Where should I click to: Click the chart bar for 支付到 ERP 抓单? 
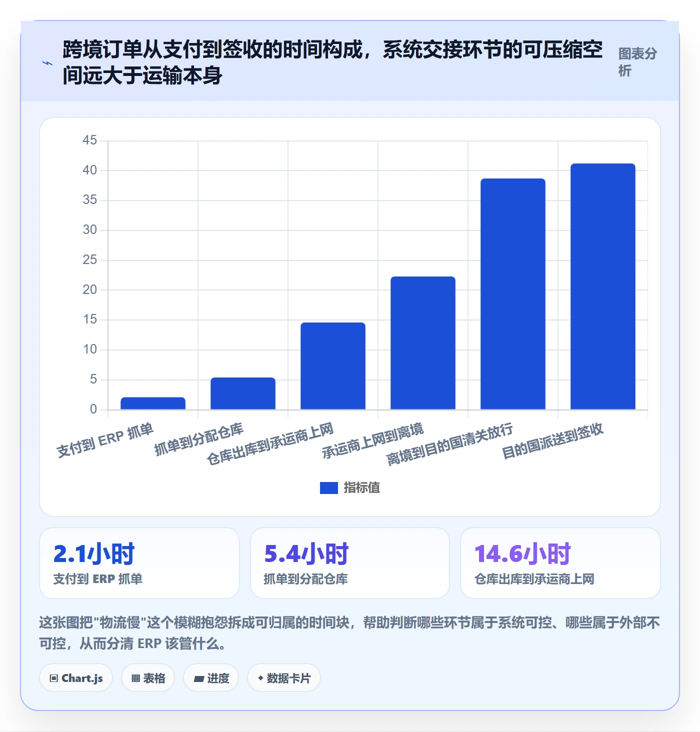(153, 403)
